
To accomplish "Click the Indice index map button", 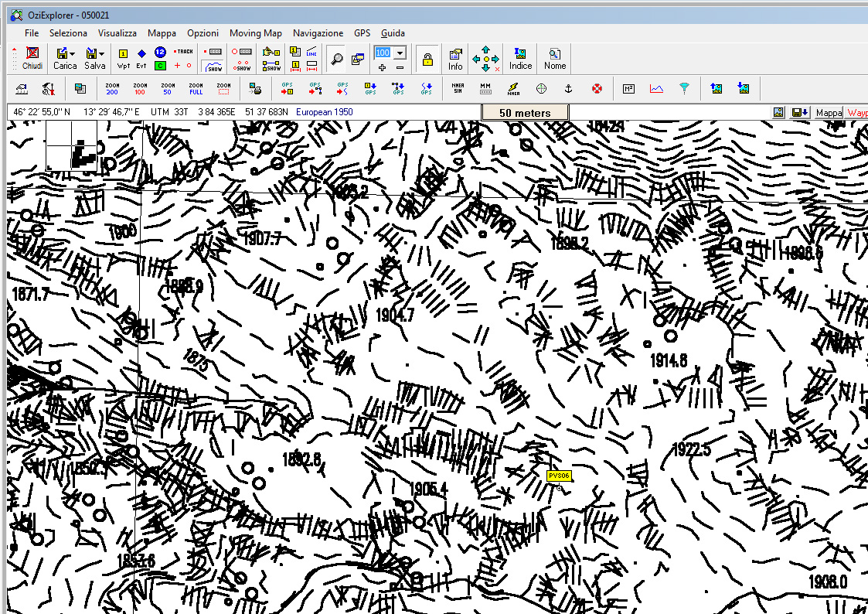I will coord(520,58).
